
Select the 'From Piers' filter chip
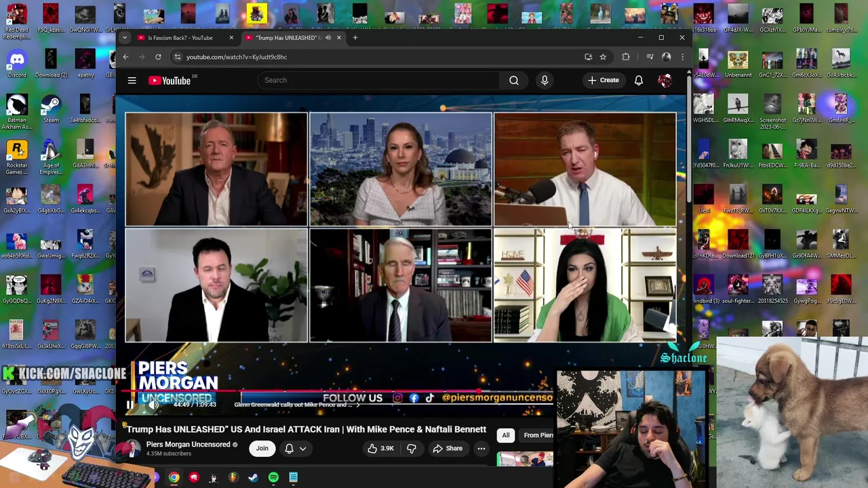[538, 435]
